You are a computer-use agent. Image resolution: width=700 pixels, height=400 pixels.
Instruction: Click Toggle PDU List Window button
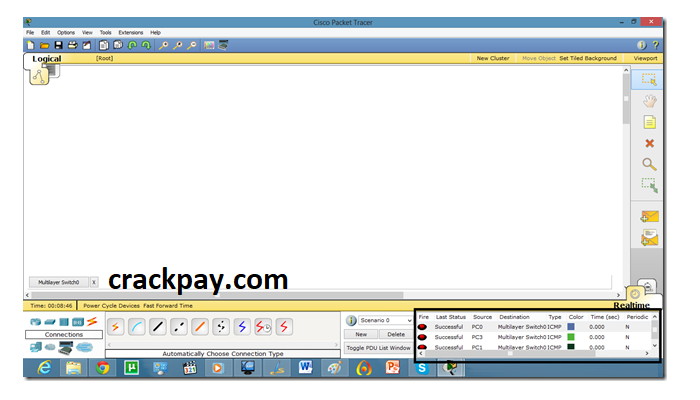coord(378,348)
